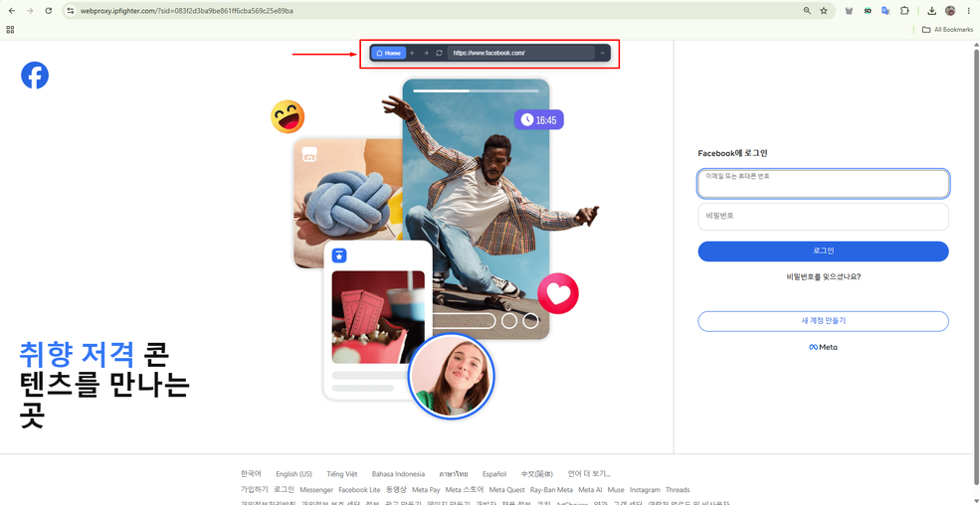
Task: Go forward using the proxy bar arrow
Action: pos(426,53)
